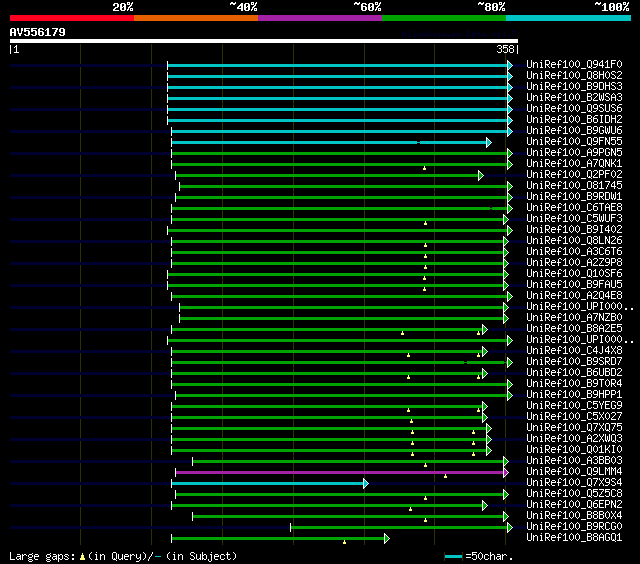Select the purple ~60% identity color segment

[319, 17]
